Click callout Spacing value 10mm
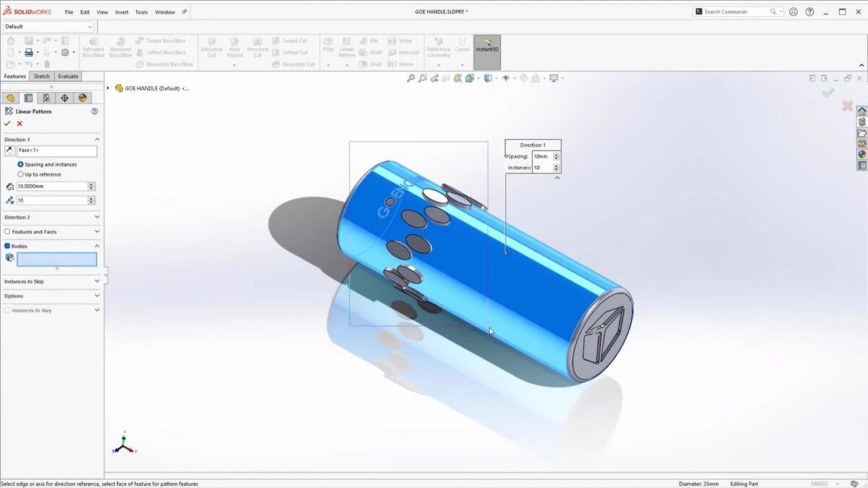Viewport: 868px width, 488px height. click(x=542, y=156)
